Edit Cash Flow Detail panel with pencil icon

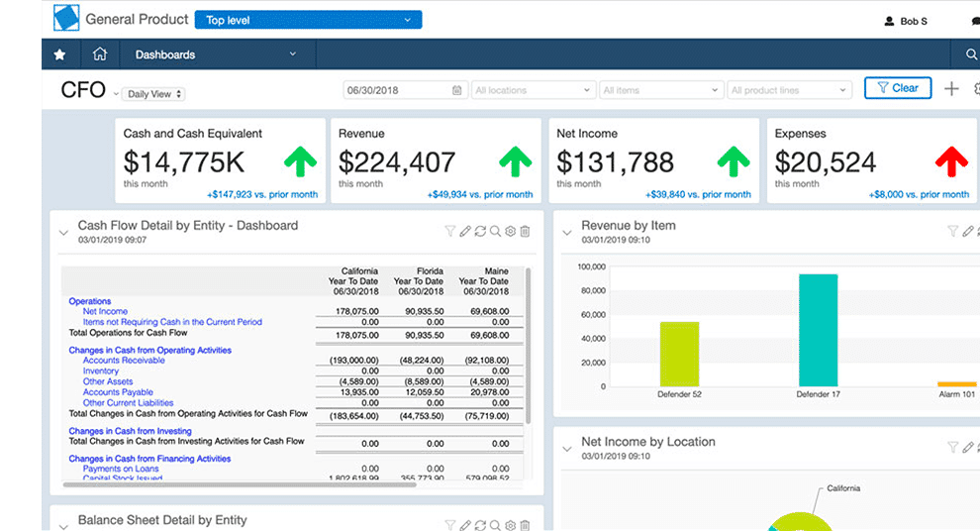coord(465,232)
